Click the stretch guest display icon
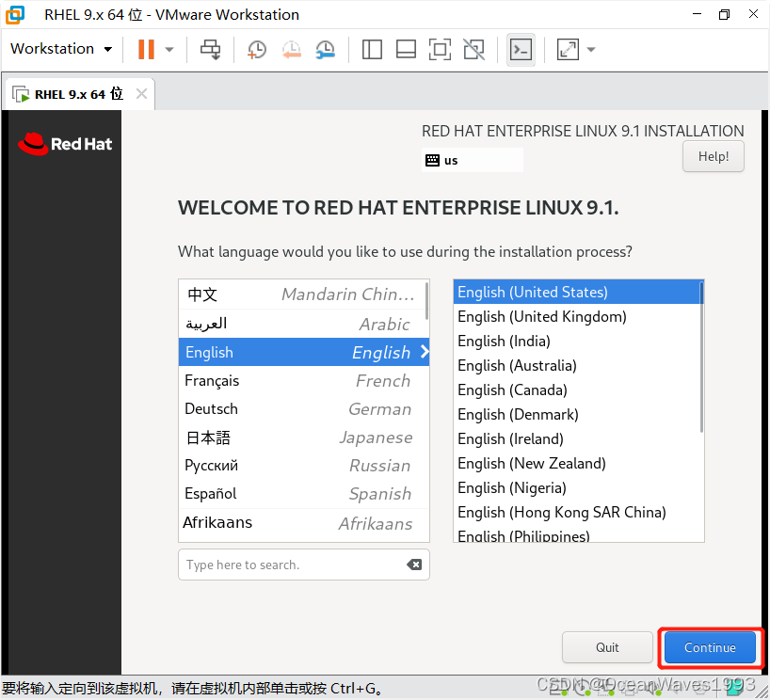 tap(568, 49)
